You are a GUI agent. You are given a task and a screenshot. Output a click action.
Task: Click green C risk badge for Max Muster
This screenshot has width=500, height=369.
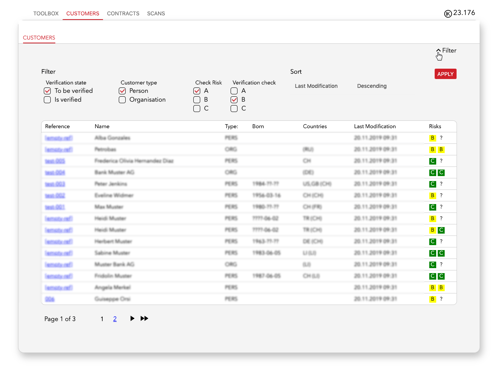(x=432, y=207)
